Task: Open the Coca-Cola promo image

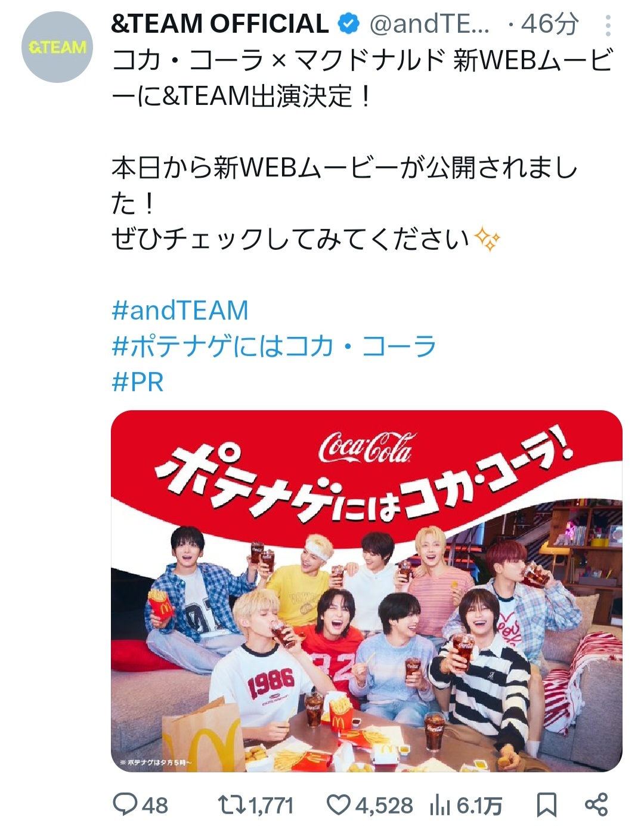Action: pos(367,591)
